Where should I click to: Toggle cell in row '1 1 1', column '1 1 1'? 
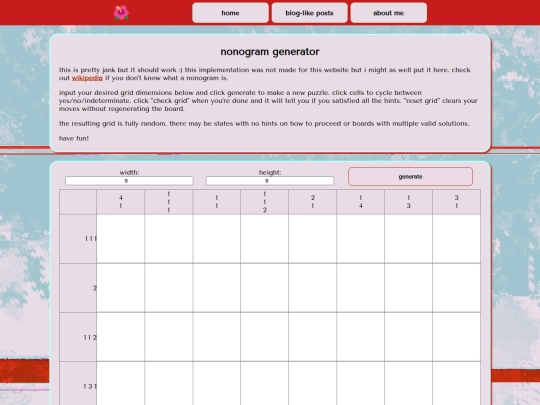coord(169,239)
